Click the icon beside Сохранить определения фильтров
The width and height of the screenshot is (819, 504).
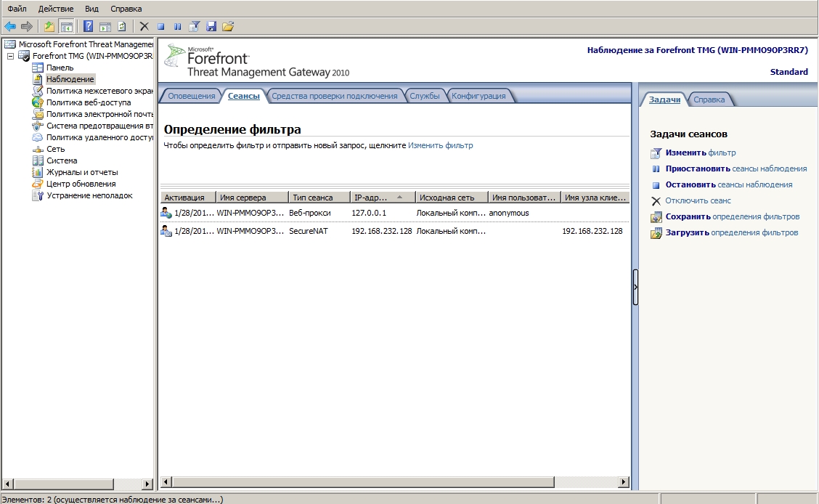tap(656, 216)
